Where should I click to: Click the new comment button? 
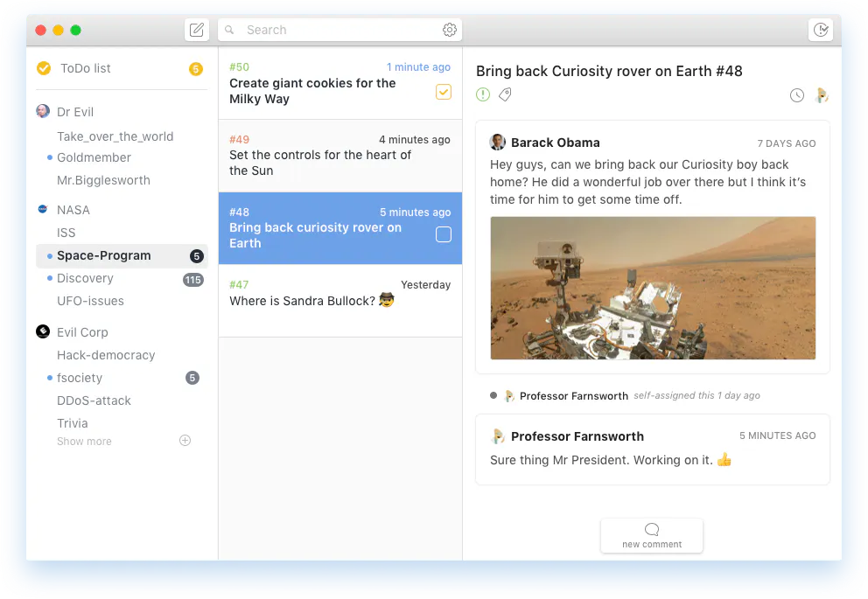[x=652, y=535]
